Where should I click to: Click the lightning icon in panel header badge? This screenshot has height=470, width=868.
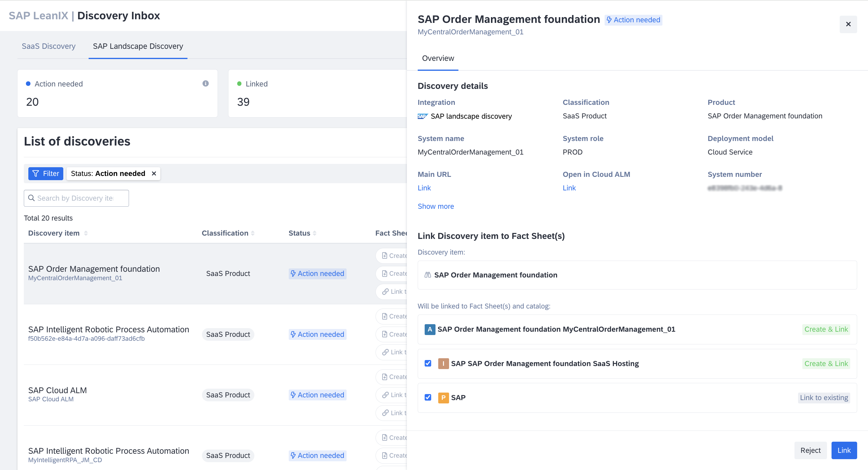pos(609,20)
